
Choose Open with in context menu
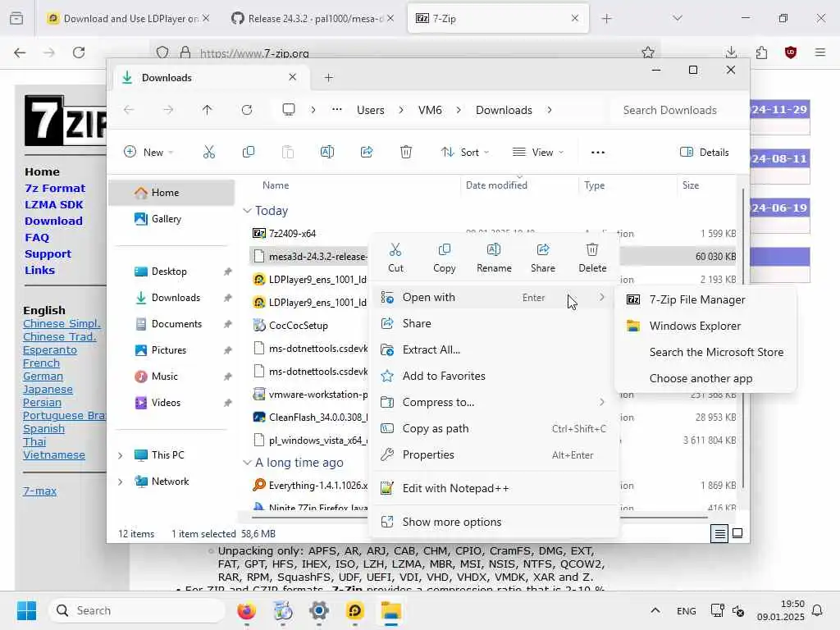pyautogui.click(x=493, y=297)
